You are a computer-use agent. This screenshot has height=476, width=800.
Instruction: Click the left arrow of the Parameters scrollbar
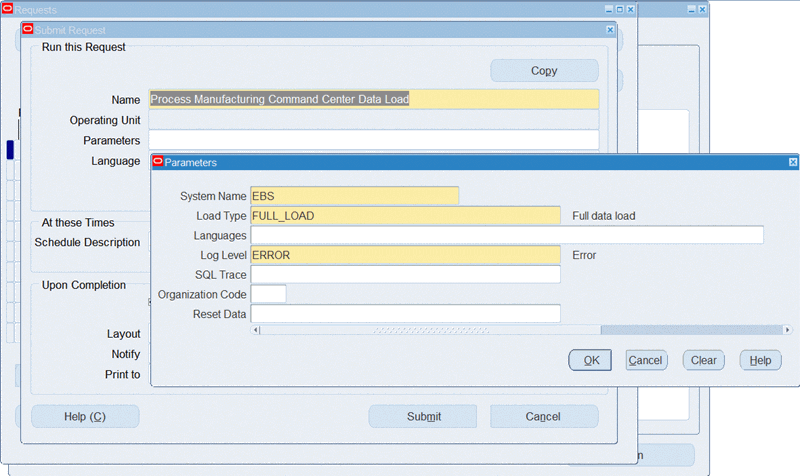256,330
